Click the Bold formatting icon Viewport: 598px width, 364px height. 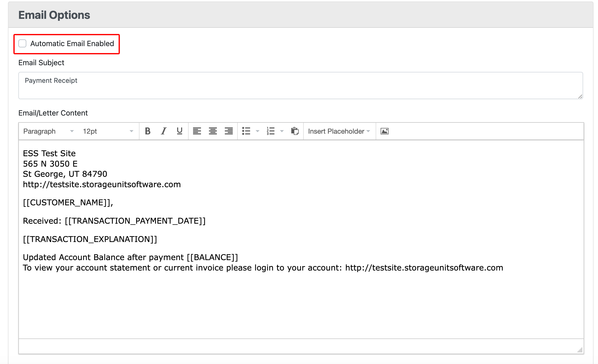coord(148,131)
